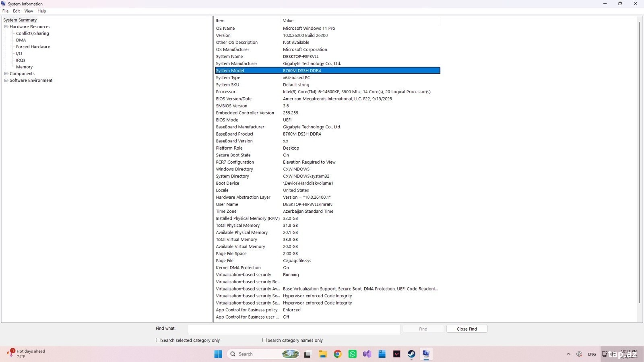
Task: Click the System Information title bar icon
Action: coord(4,4)
